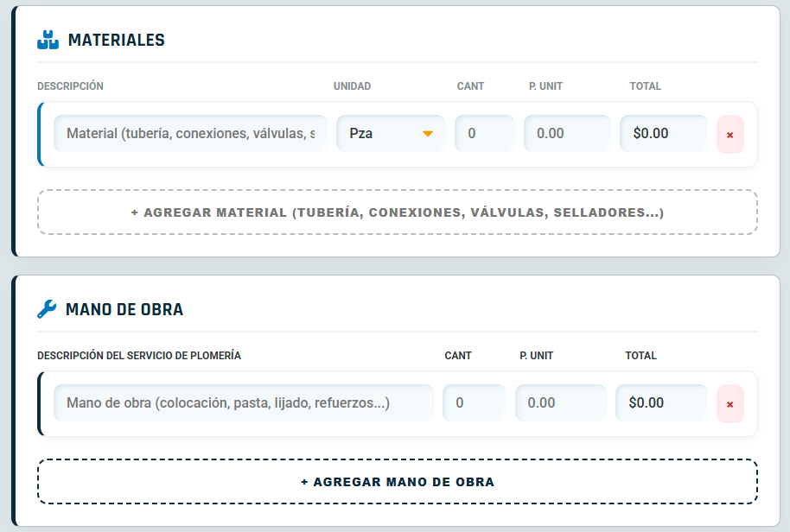The image size is (790, 532).
Task: Click the Descripción del Servicio de Plomería label
Action: (139, 356)
